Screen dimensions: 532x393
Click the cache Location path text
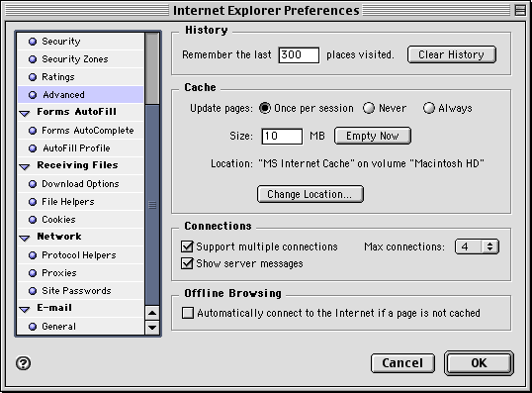click(x=372, y=163)
